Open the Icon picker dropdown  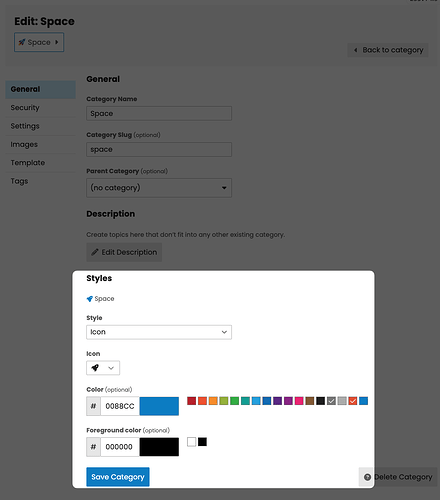103,368
